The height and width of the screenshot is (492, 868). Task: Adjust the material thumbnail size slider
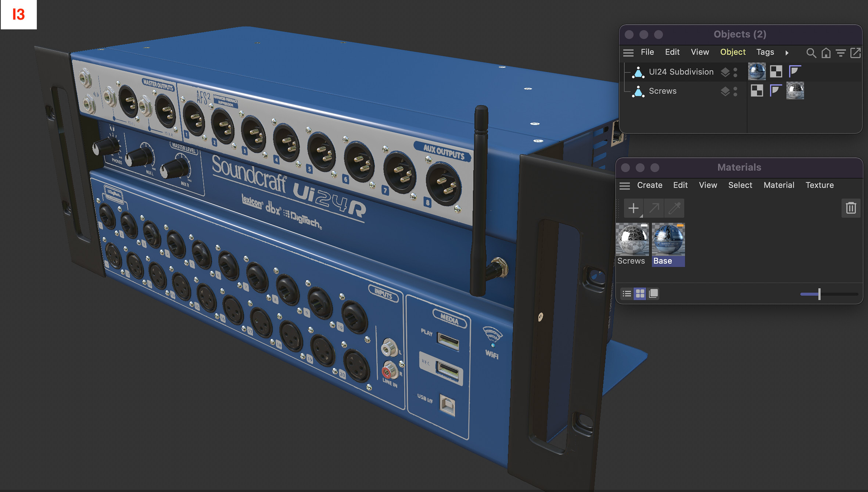(x=819, y=294)
